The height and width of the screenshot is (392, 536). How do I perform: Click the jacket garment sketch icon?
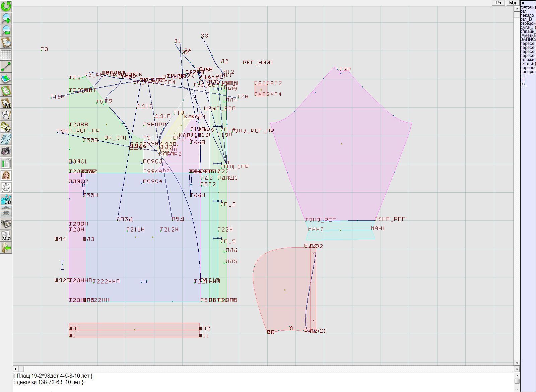[x=6, y=187]
